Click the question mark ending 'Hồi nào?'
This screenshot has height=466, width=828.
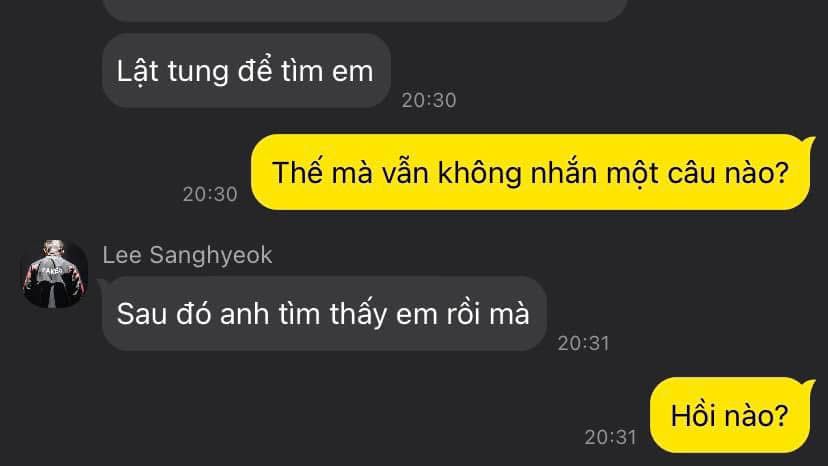tap(782, 416)
